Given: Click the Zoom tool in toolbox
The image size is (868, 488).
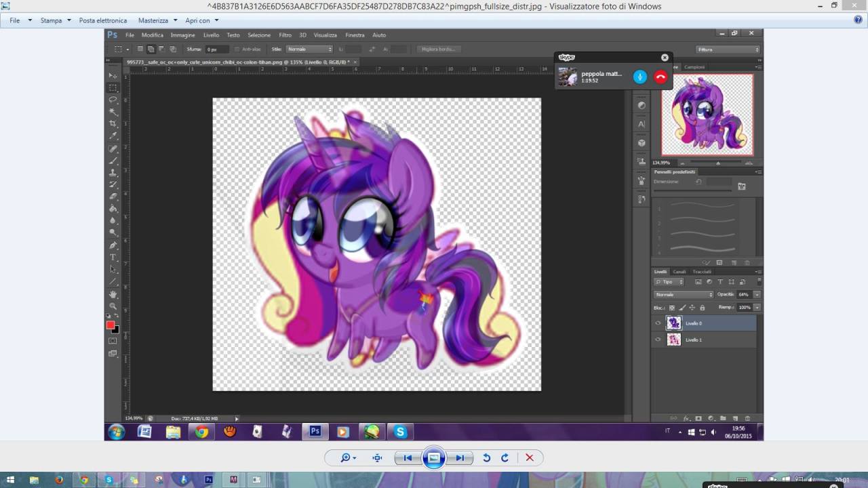Looking at the screenshot, I should click(113, 306).
